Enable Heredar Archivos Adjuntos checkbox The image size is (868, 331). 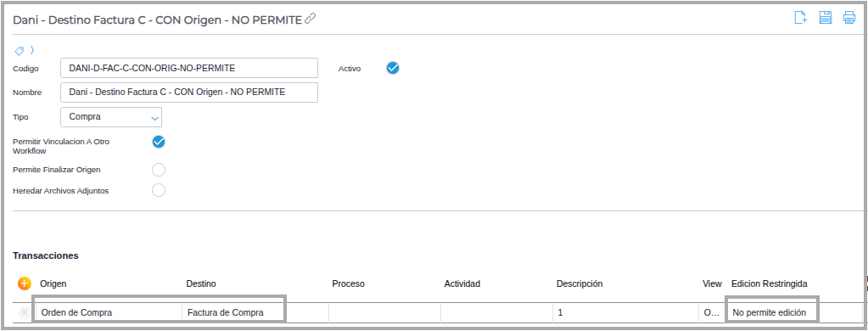pos(159,190)
